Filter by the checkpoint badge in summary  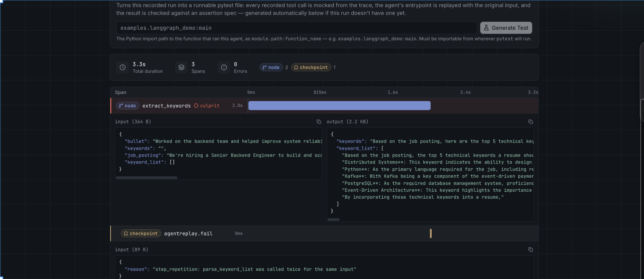tap(311, 67)
